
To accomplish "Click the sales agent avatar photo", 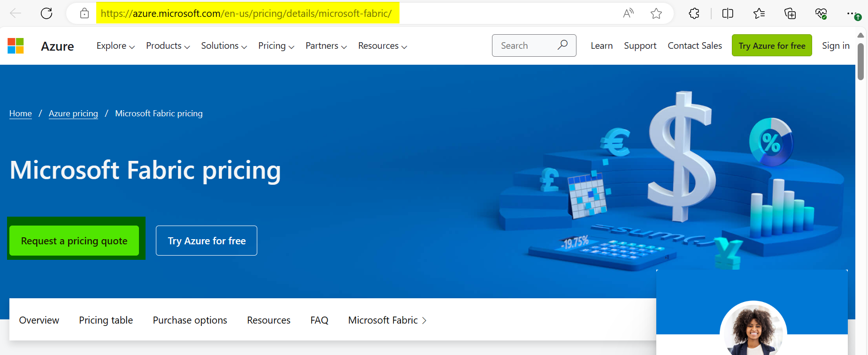I will pyautogui.click(x=753, y=328).
